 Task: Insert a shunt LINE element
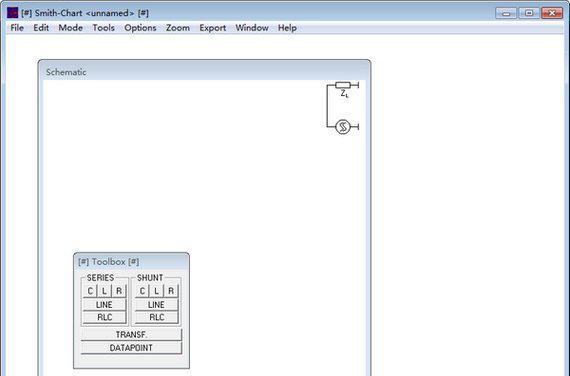[156, 304]
